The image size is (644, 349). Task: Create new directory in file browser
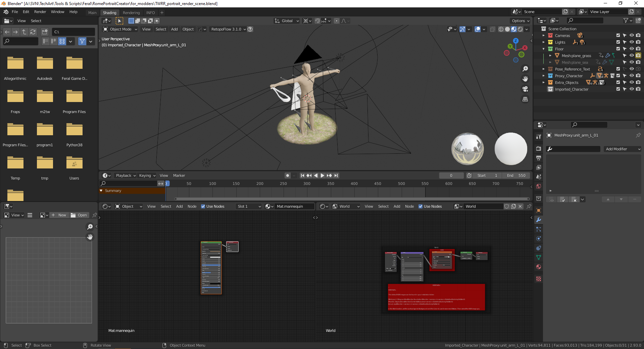(45, 32)
